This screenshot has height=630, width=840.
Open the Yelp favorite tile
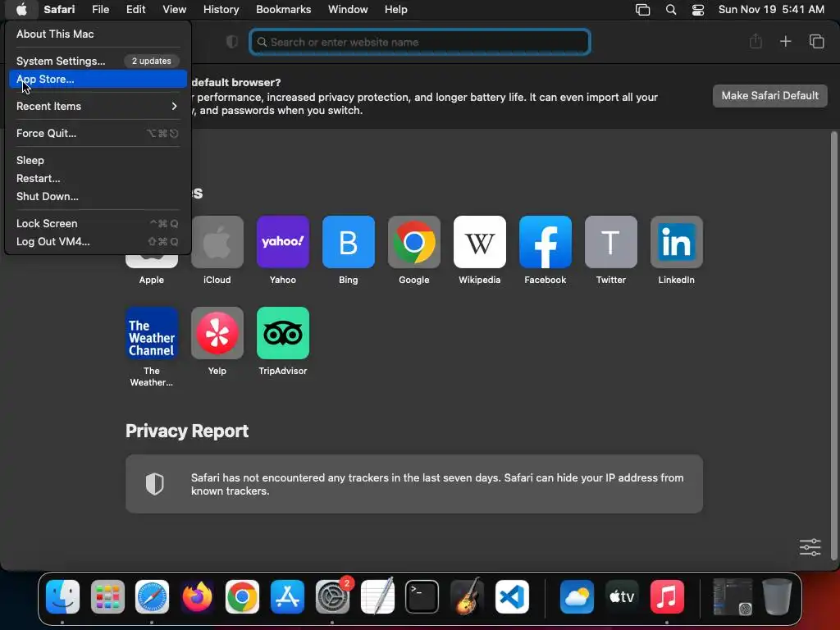[x=217, y=333]
